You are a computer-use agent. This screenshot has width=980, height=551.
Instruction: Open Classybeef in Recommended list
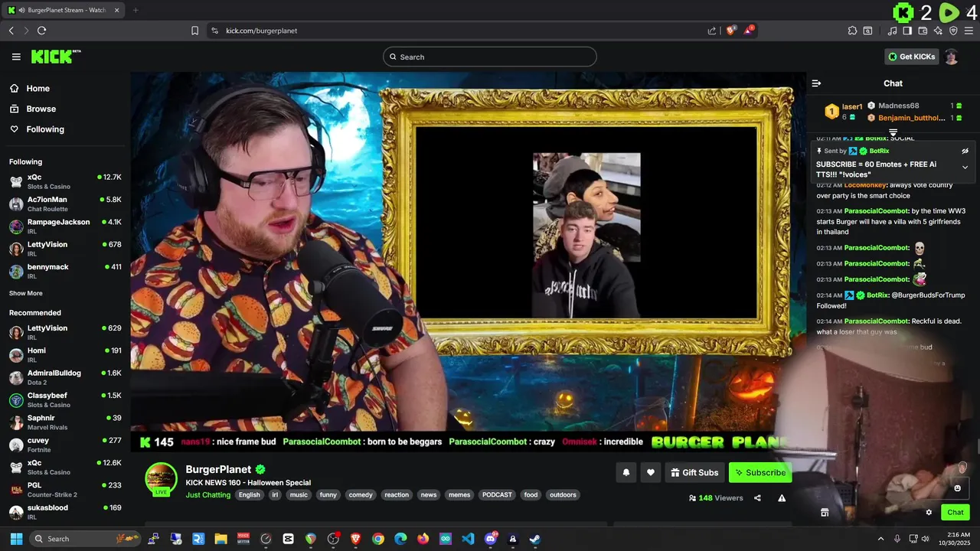pyautogui.click(x=65, y=399)
